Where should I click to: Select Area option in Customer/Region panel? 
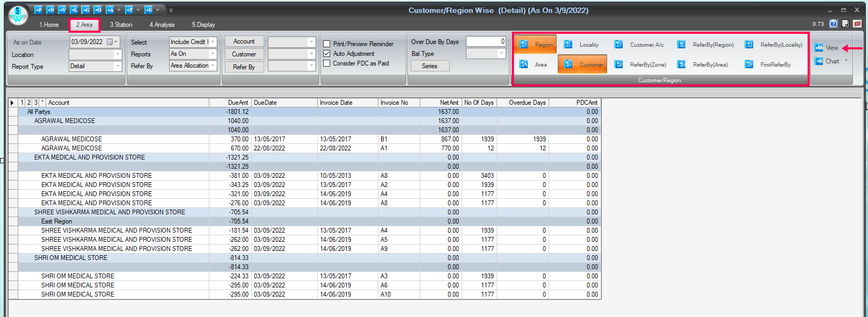[x=533, y=64]
